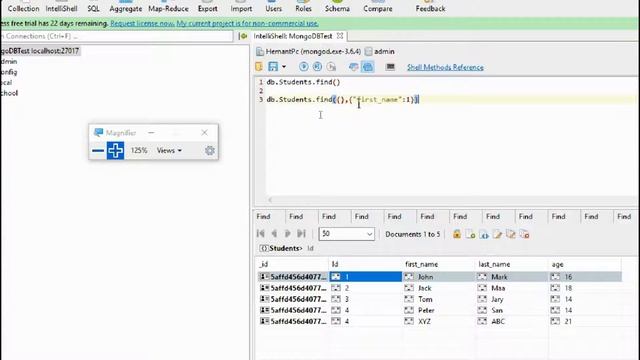Click the edit document pencil icon
The image size is (640, 360).
pyautogui.click(x=498, y=234)
